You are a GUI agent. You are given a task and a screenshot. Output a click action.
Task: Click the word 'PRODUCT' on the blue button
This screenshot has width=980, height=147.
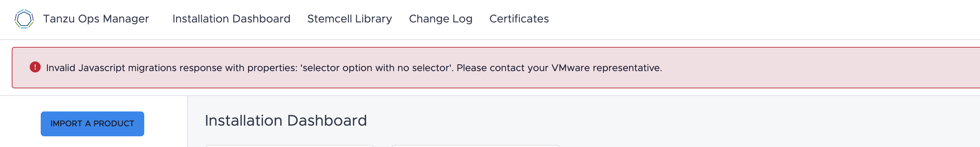point(114,124)
